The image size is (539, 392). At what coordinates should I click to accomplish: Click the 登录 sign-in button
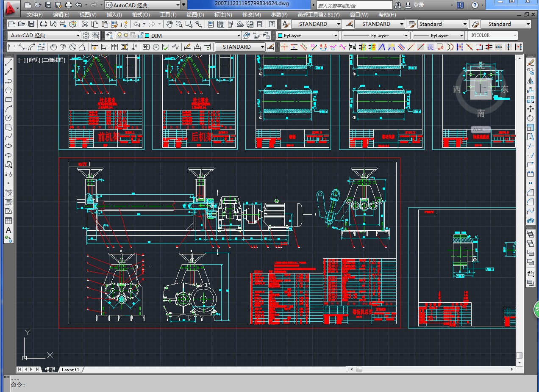point(418,5)
